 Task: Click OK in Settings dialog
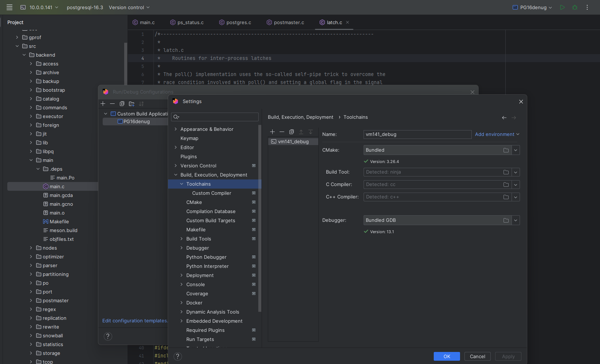(x=447, y=356)
